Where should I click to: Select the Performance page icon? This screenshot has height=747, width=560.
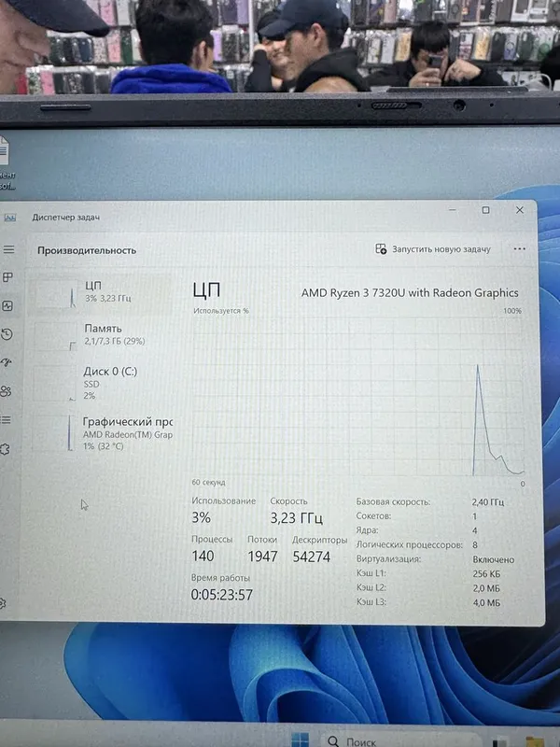click(x=7, y=306)
